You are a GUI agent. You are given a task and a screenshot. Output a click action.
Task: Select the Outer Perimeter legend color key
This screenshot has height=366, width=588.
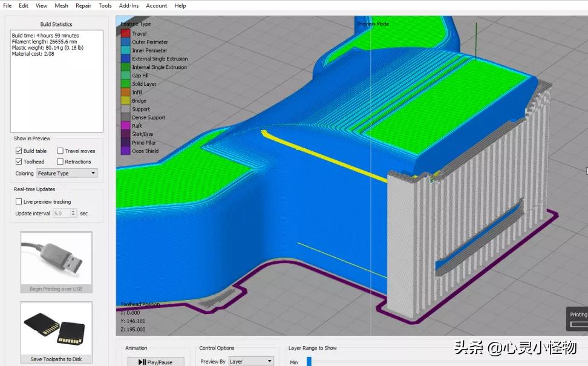pyautogui.click(x=125, y=42)
